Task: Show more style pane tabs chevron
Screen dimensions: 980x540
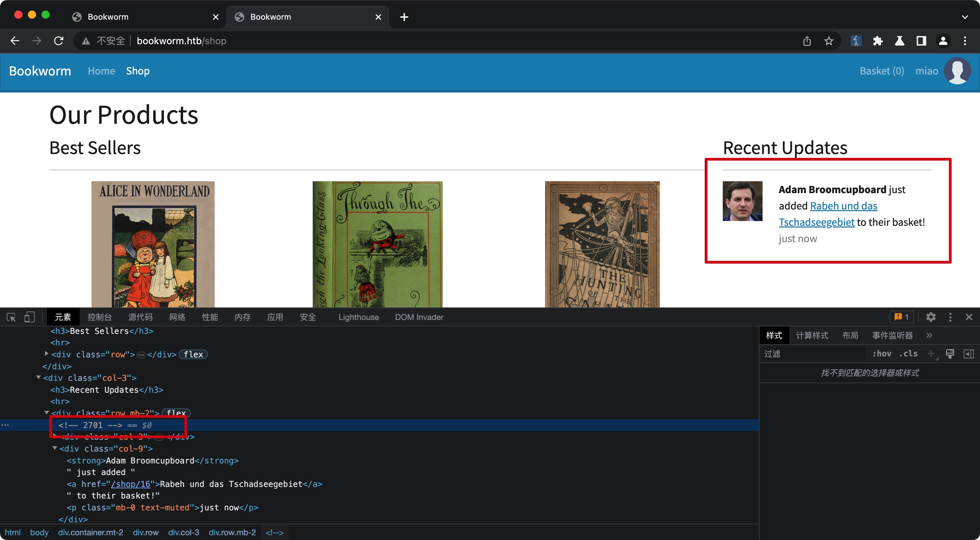Action: point(929,335)
